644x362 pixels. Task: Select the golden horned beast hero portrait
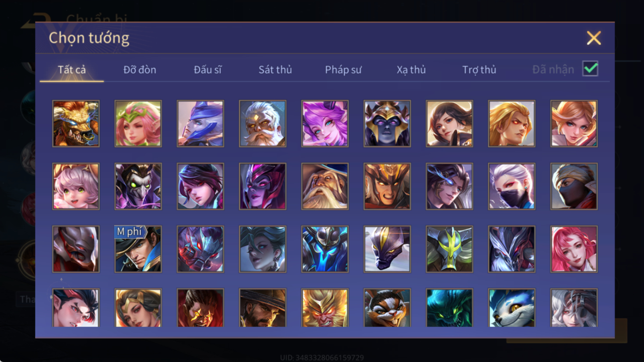(x=76, y=123)
